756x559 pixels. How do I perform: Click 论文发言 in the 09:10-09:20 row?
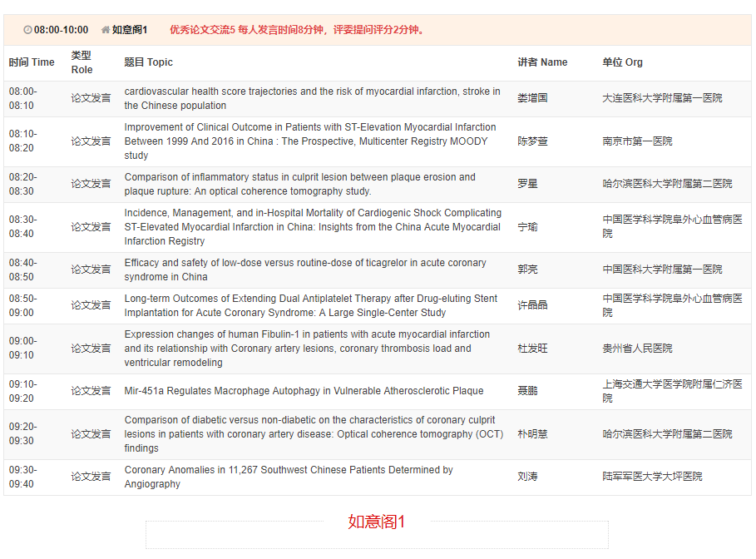coord(91,391)
